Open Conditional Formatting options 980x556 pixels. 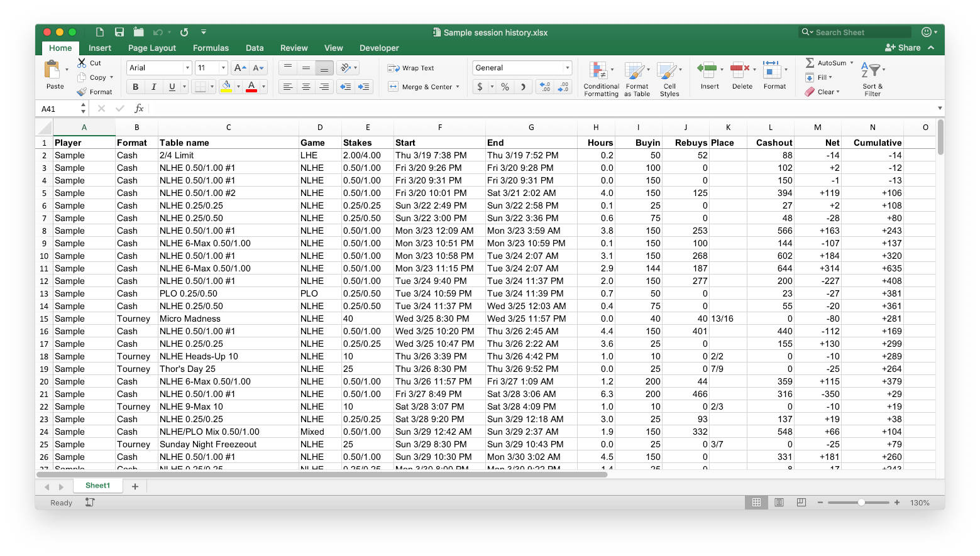600,77
